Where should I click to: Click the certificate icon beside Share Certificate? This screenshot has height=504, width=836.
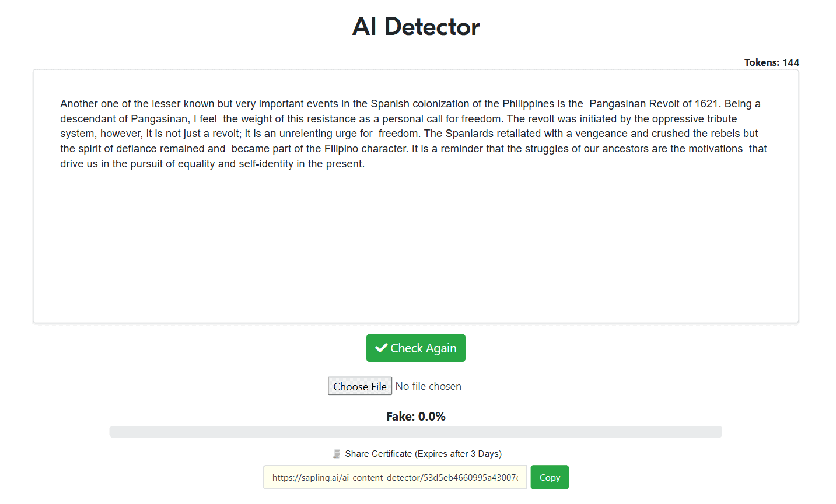pos(337,454)
